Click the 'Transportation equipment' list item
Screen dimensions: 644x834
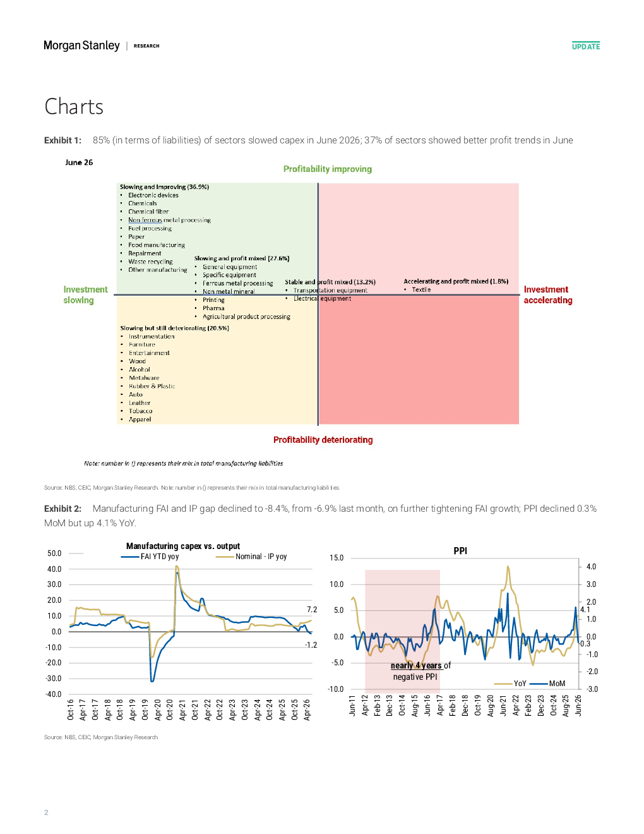click(330, 290)
